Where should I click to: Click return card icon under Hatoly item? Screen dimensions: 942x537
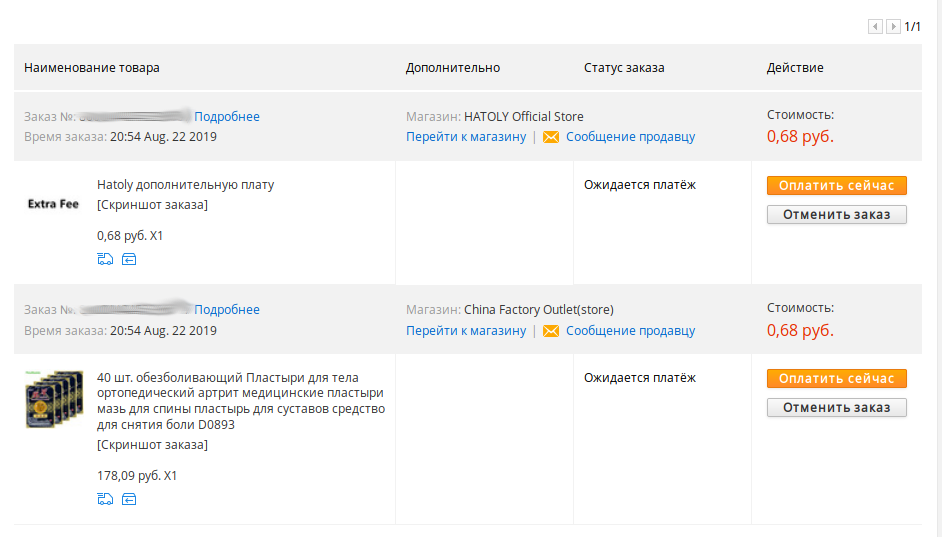pyautogui.click(x=129, y=259)
